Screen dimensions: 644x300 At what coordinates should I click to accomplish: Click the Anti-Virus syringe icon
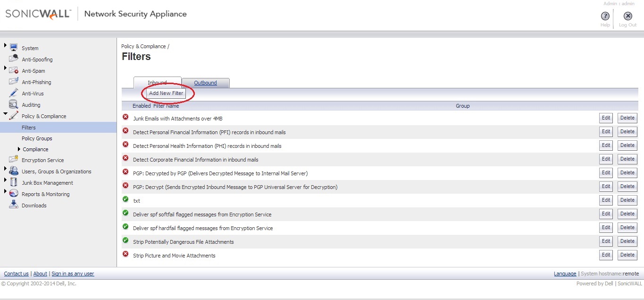(x=14, y=93)
